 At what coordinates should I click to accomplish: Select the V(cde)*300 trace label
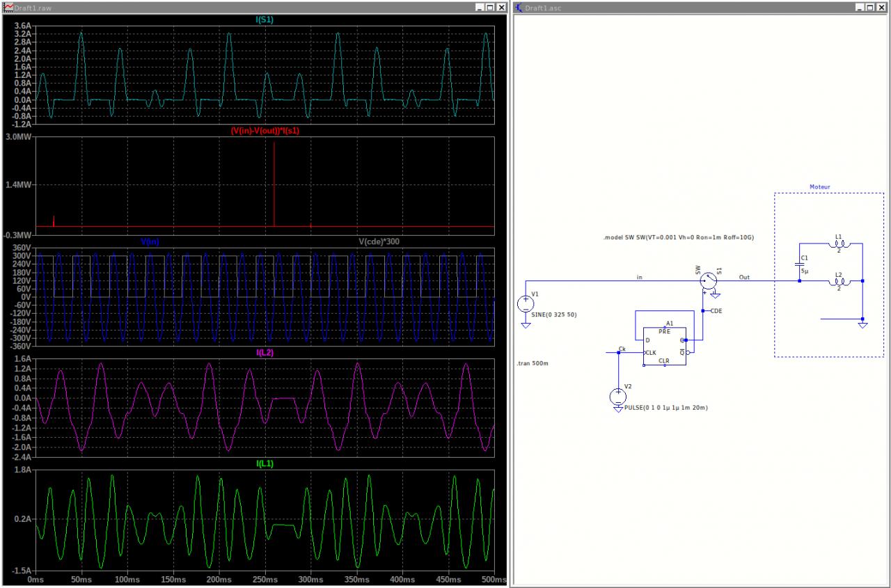point(379,241)
